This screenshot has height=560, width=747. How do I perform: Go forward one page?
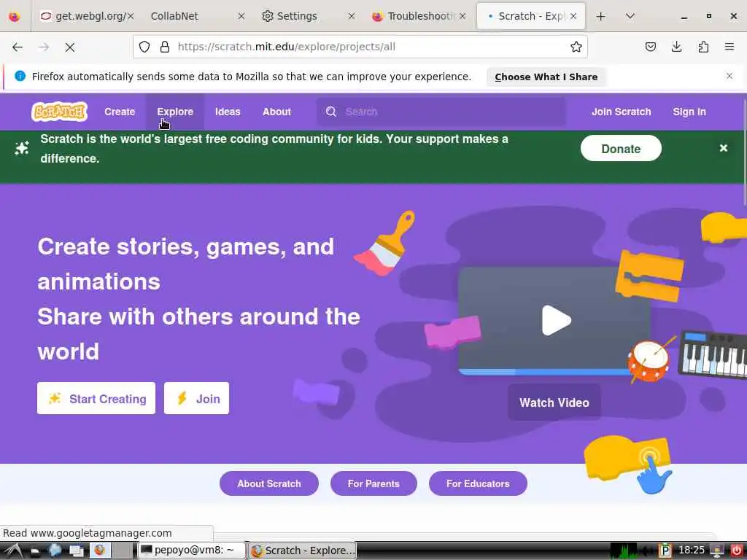point(44,47)
